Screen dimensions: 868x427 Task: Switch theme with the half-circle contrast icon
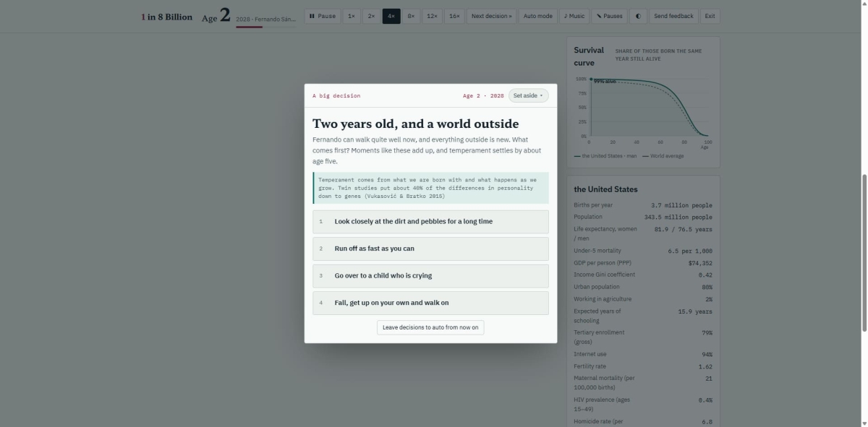[x=638, y=16]
